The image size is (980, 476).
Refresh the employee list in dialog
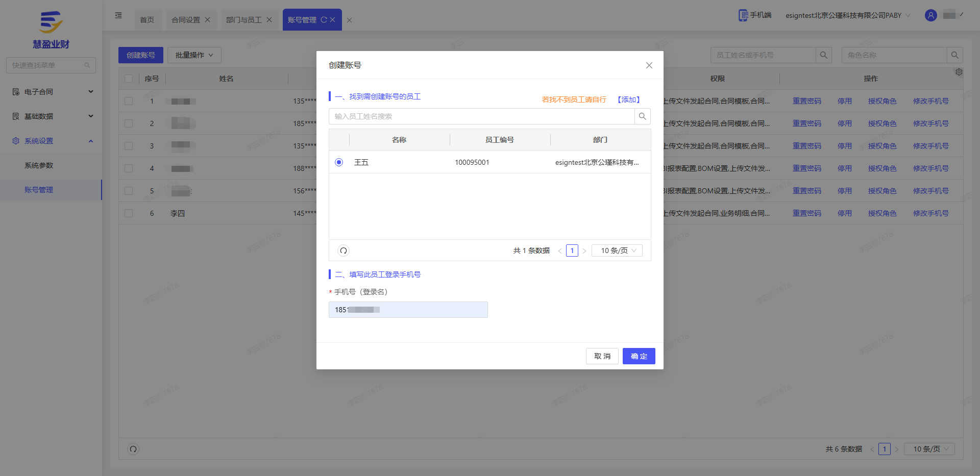(344, 250)
